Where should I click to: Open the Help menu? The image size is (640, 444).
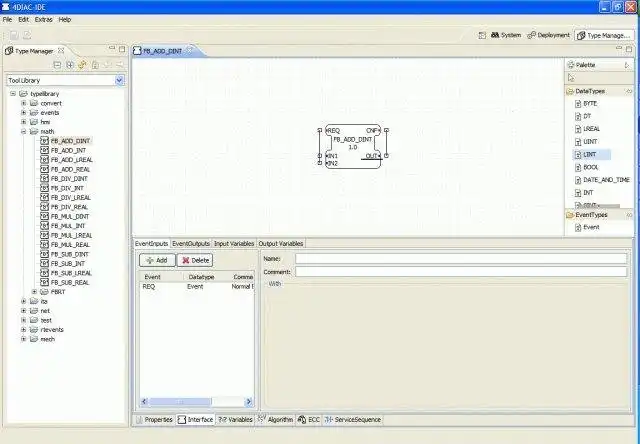click(x=64, y=19)
